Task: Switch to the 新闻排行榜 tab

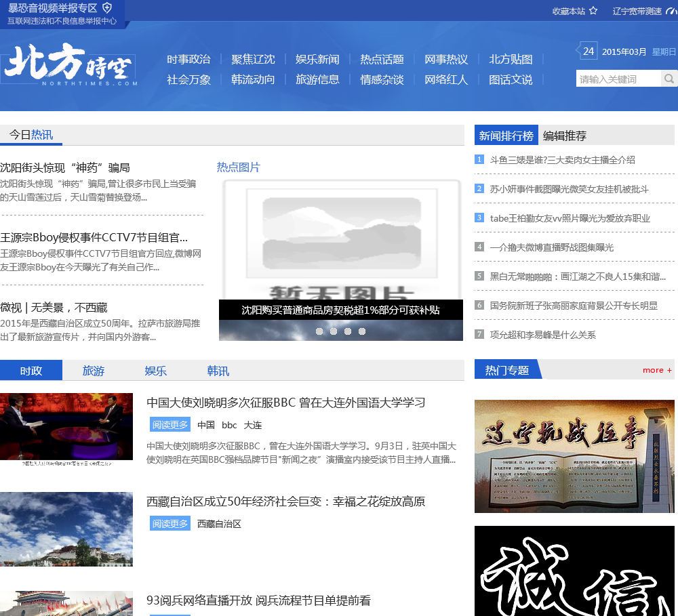Action: [x=506, y=136]
